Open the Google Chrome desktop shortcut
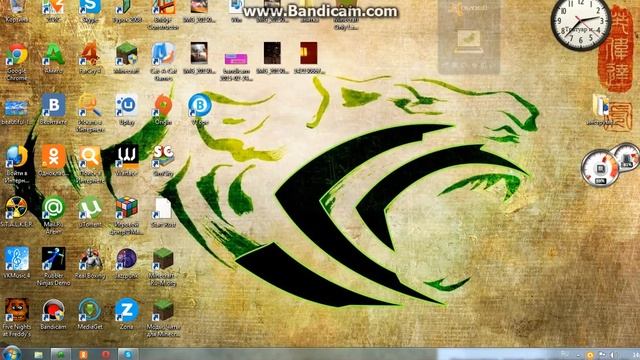 click(x=17, y=55)
